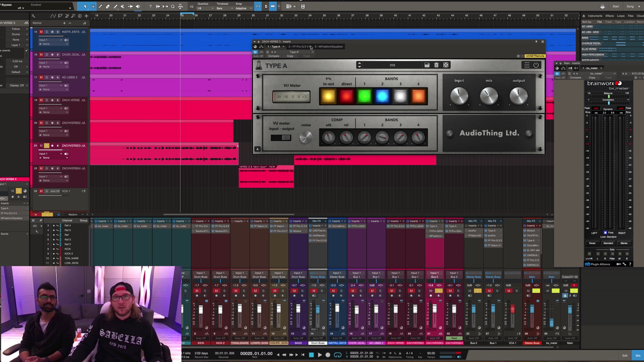The height and width of the screenshot is (362, 644).
Task: Click the Record button in transport
Action: click(328, 355)
